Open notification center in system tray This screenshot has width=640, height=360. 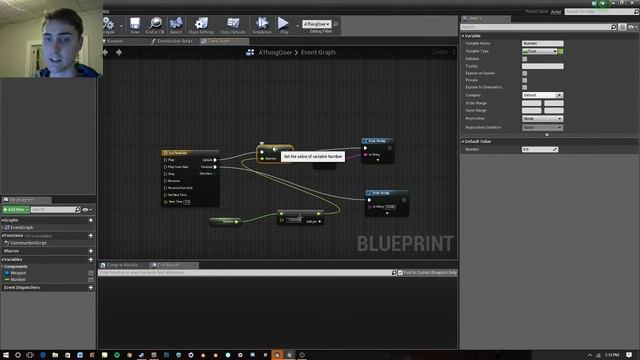pos(629,355)
